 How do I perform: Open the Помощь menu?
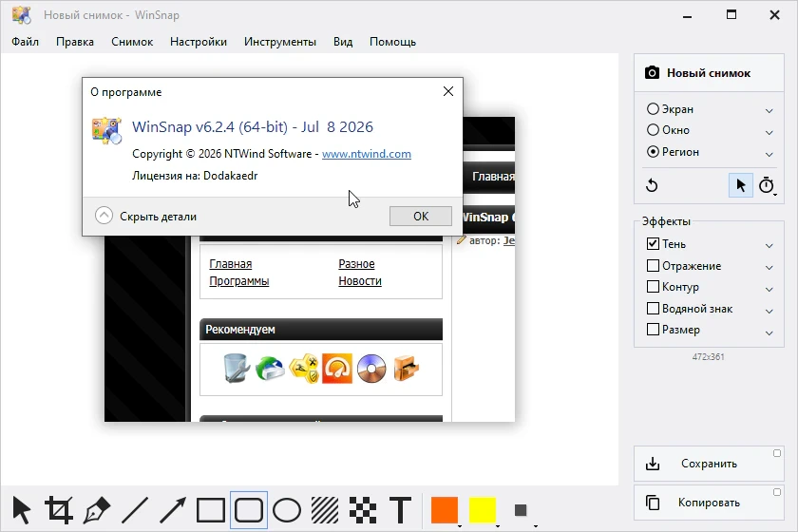pos(392,42)
